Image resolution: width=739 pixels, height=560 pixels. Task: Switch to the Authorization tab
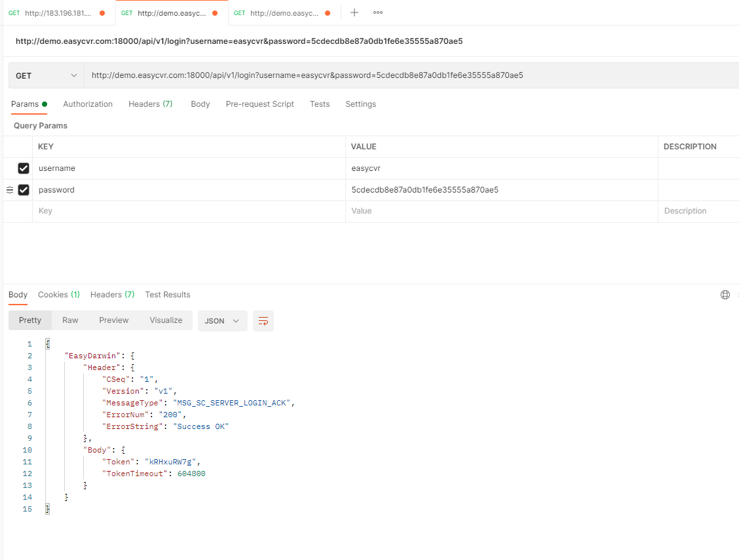click(x=88, y=104)
